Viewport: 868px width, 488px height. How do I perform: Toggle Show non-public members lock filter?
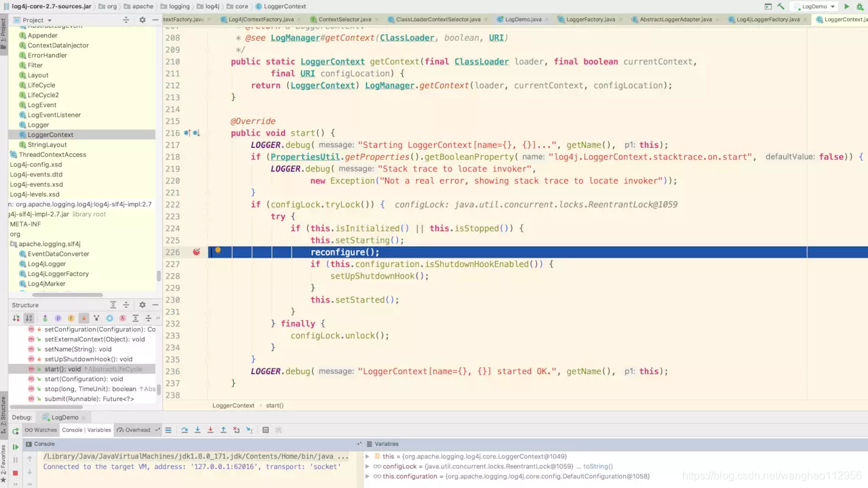(x=84, y=318)
